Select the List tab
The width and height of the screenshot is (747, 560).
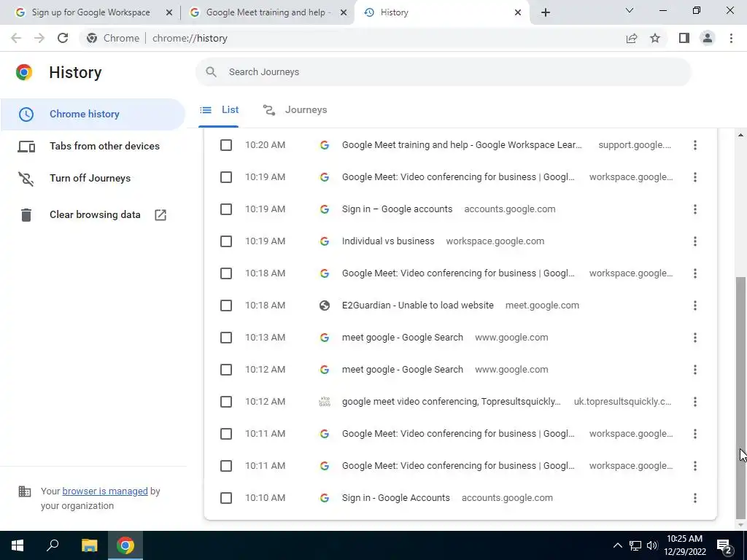point(219,110)
